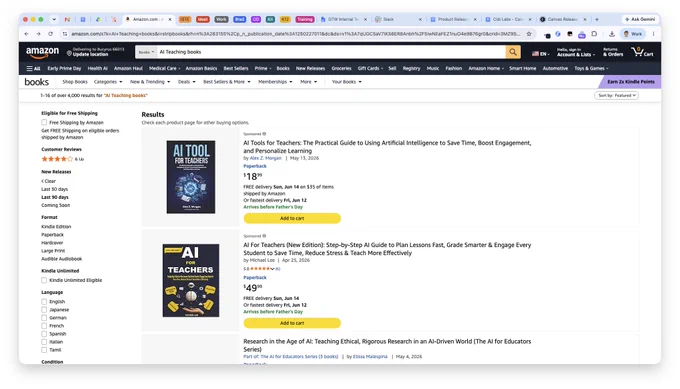Check the Tamil language checkbox
Viewport: 680px width, 389px height.
pyautogui.click(x=44, y=350)
